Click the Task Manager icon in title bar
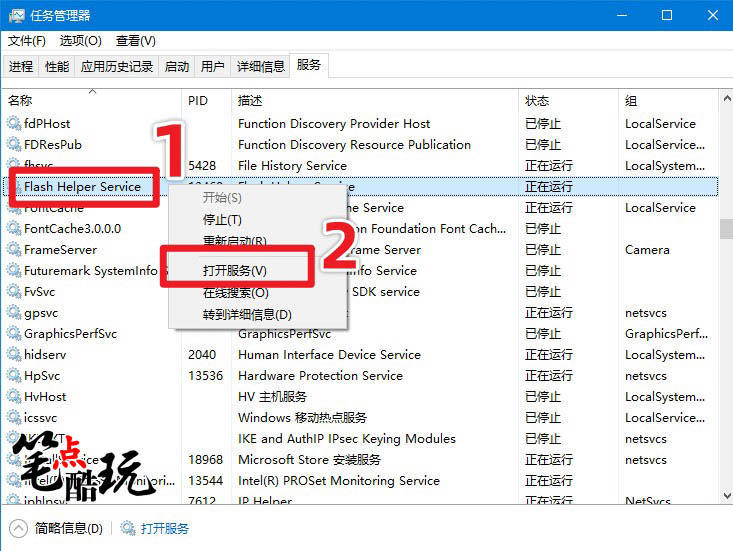Image resolution: width=733 pixels, height=551 pixels. click(16, 15)
